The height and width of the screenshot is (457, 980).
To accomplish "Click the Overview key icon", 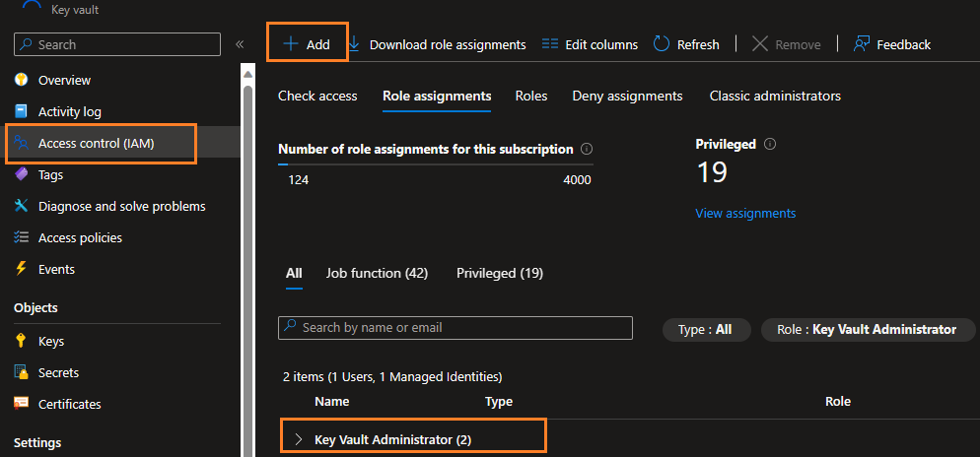I will tap(22, 80).
